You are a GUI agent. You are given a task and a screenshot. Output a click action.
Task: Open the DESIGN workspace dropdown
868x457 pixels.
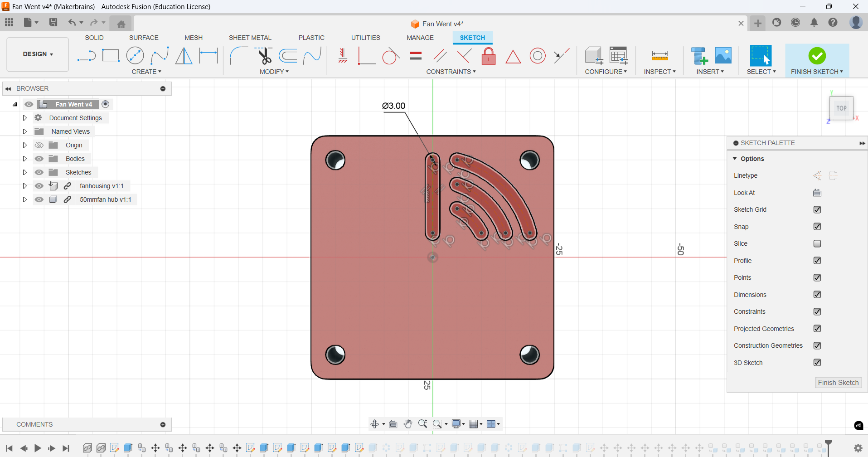tap(38, 54)
